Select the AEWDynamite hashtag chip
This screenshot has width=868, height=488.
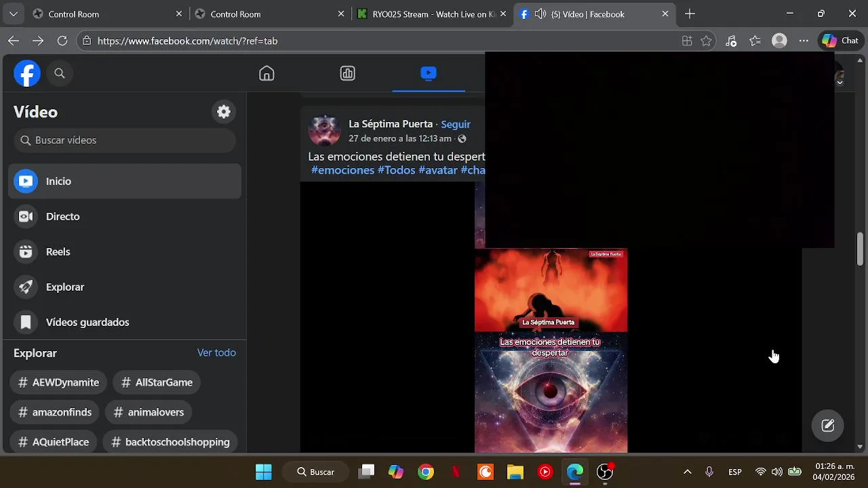pyautogui.click(x=58, y=382)
